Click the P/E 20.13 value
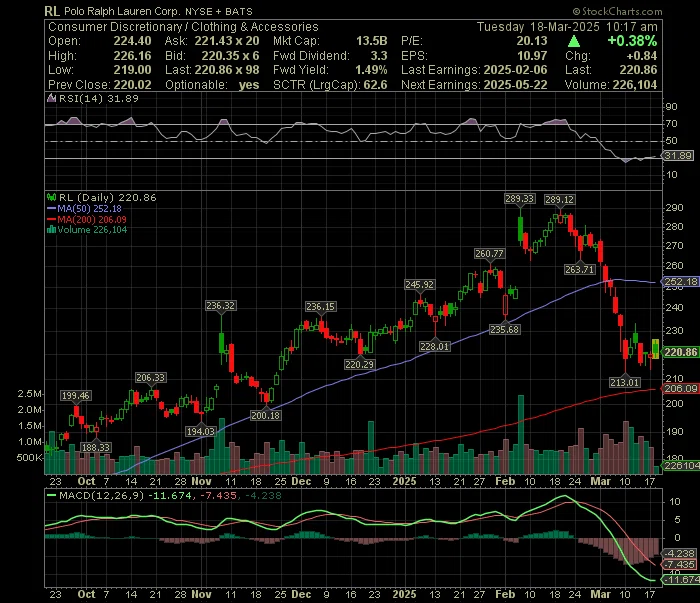This screenshot has height=603, width=700. [x=532, y=41]
